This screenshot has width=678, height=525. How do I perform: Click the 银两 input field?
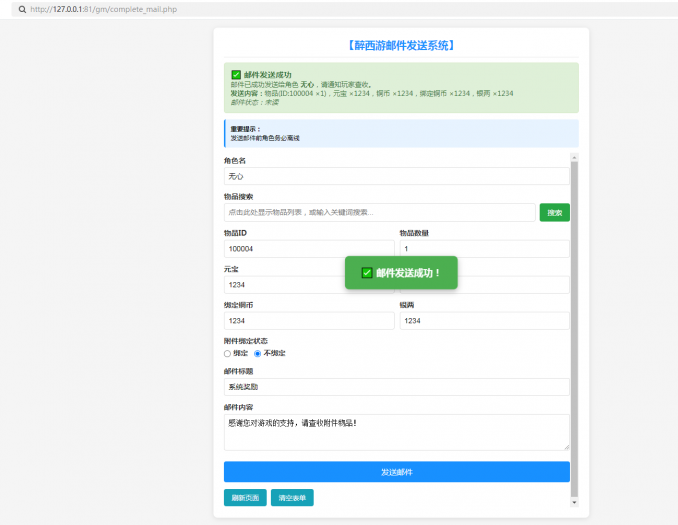484,321
